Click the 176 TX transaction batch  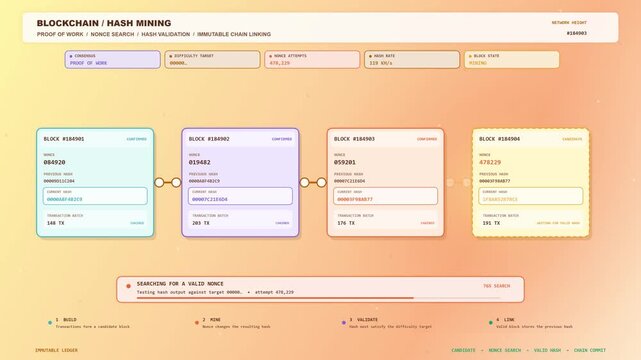point(385,220)
